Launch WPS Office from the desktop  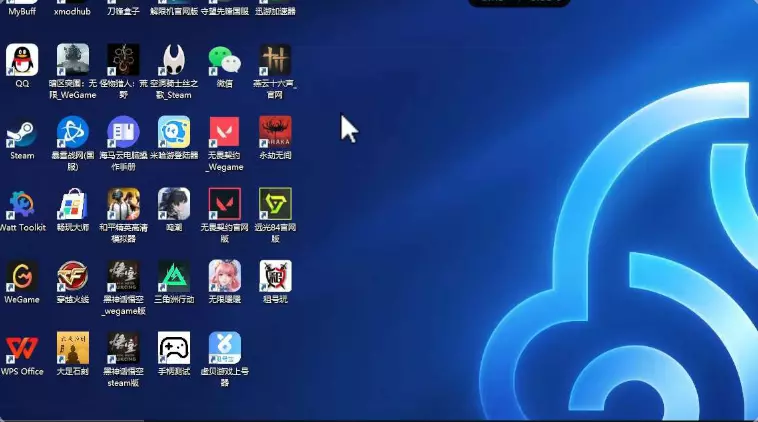point(22,348)
